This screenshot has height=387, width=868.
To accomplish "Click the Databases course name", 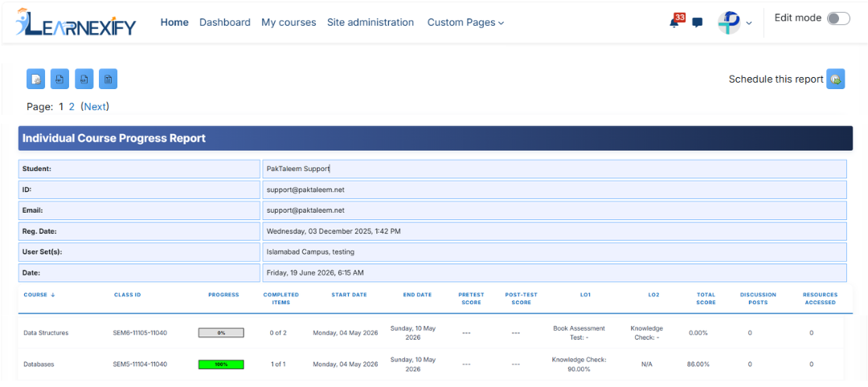I will tap(37, 365).
